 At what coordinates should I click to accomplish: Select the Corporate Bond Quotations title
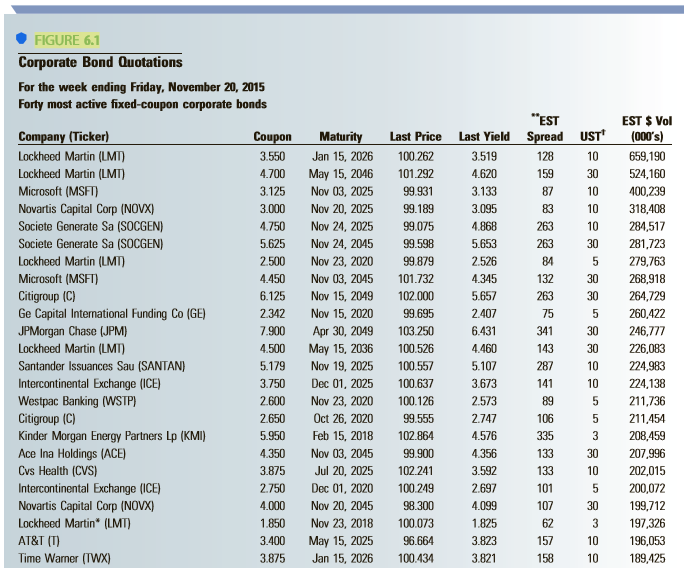100,61
